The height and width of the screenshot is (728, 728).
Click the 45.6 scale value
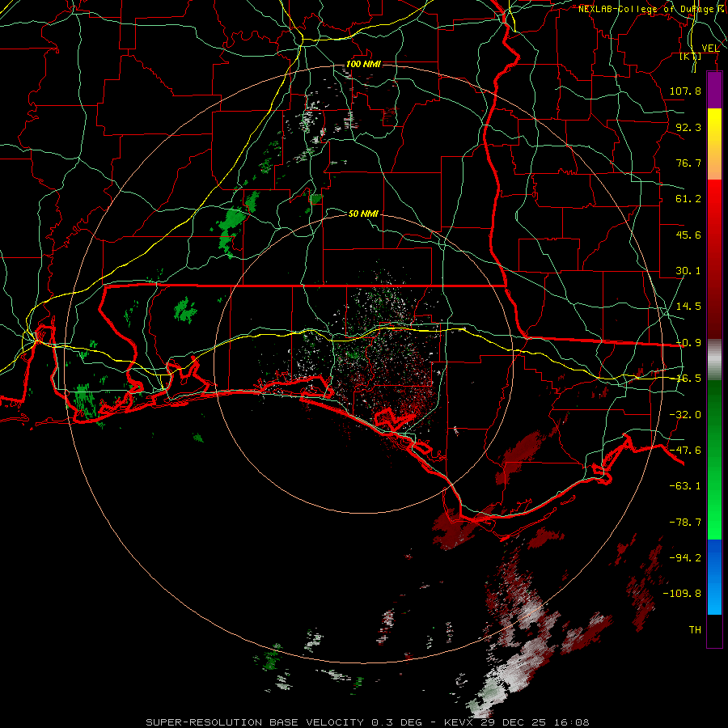[x=688, y=235]
